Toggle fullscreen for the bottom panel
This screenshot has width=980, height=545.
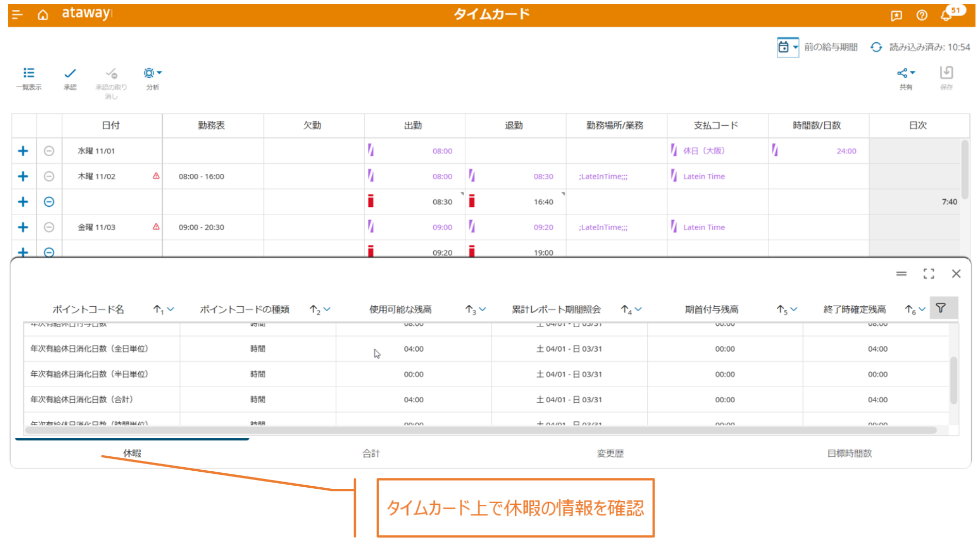(x=928, y=274)
